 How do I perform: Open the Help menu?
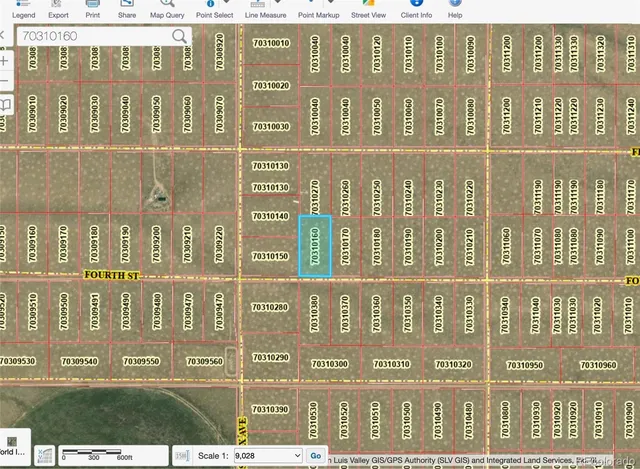pos(455,10)
